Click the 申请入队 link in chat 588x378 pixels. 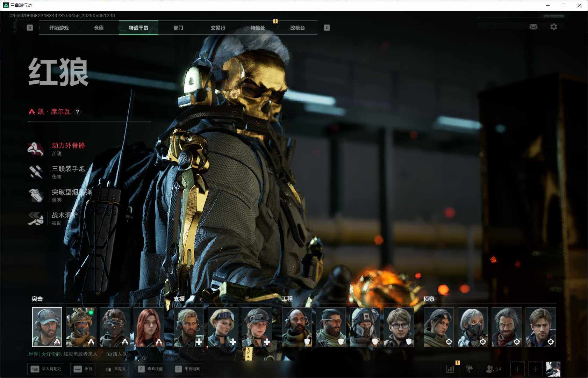click(x=117, y=354)
